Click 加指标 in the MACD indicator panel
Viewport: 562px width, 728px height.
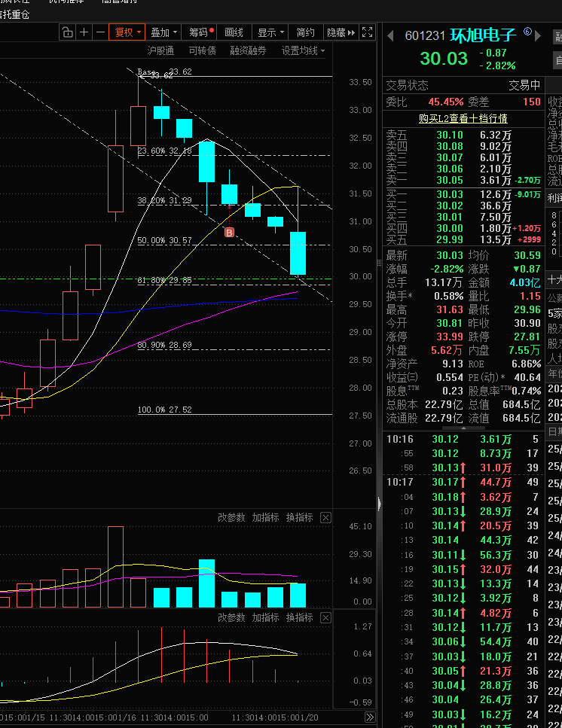266,618
